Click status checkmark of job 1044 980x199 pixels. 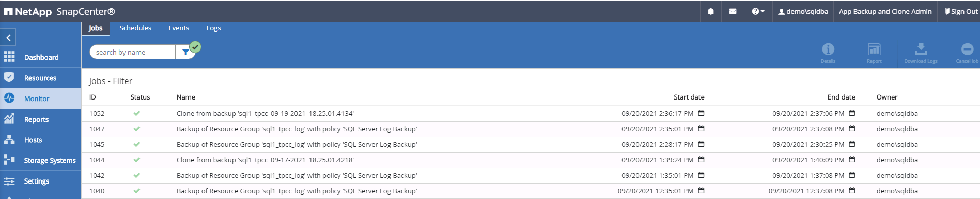(137, 160)
